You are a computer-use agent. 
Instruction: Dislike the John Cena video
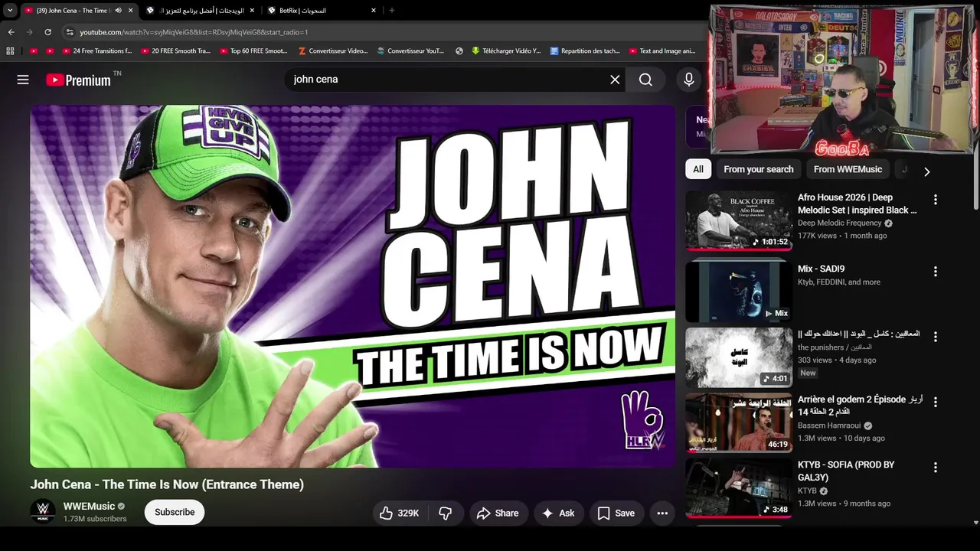pos(446,514)
